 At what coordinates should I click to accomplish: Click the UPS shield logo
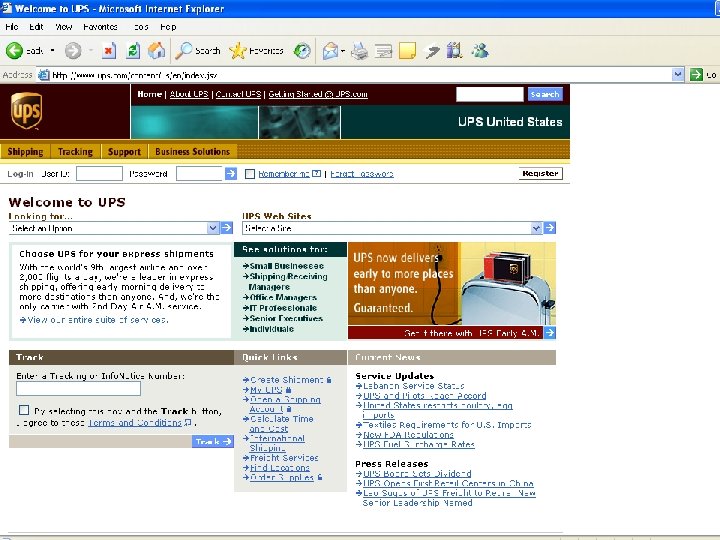coord(27,111)
